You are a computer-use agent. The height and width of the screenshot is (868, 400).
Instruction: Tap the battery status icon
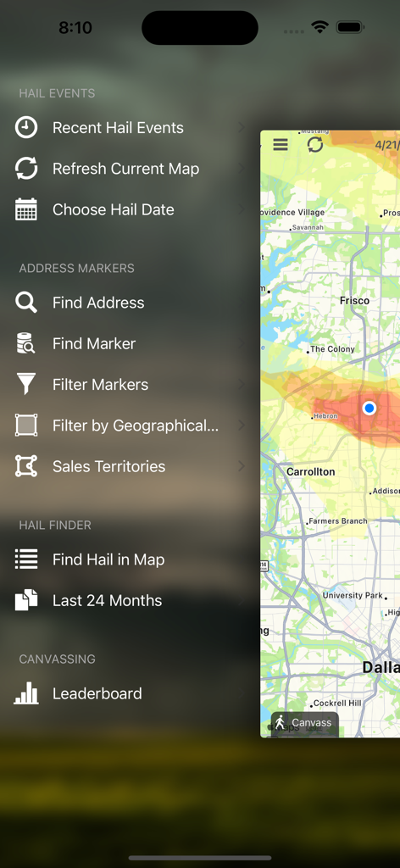coord(350,26)
